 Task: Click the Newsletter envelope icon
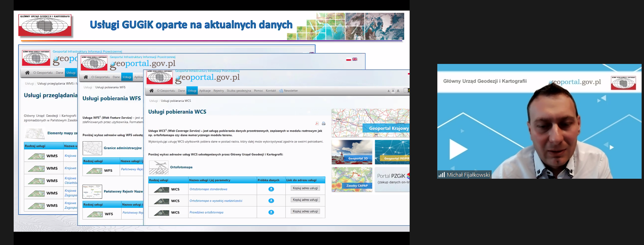[x=281, y=91]
